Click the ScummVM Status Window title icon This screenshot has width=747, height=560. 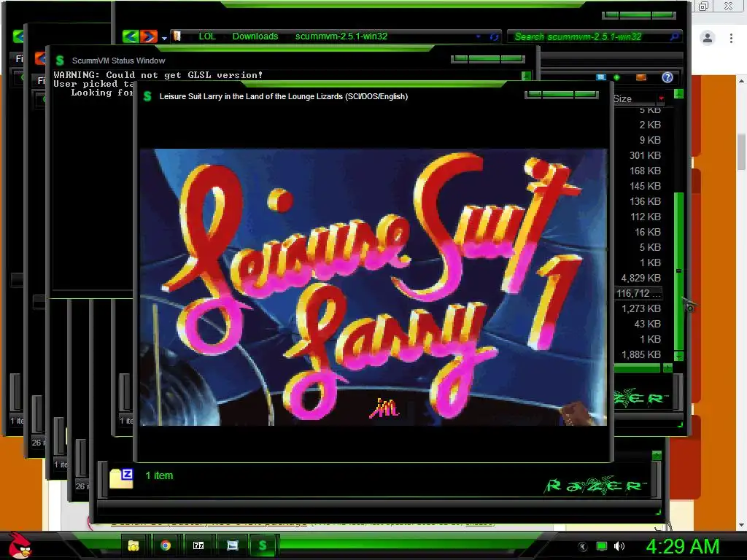[x=60, y=61]
